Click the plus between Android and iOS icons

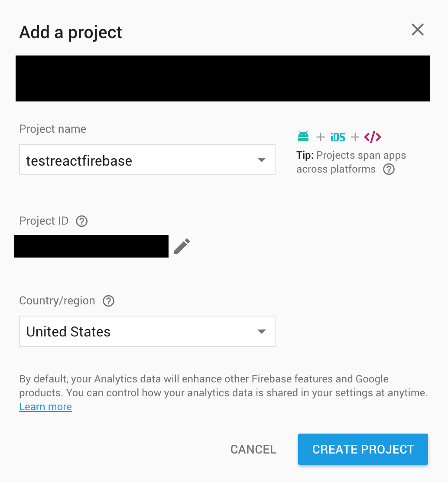[x=321, y=136]
